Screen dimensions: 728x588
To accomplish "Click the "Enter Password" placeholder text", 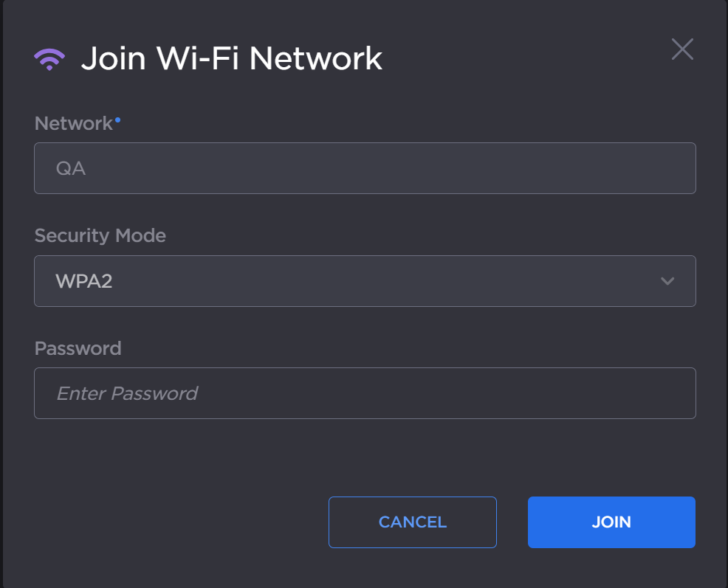I will click(x=127, y=393).
